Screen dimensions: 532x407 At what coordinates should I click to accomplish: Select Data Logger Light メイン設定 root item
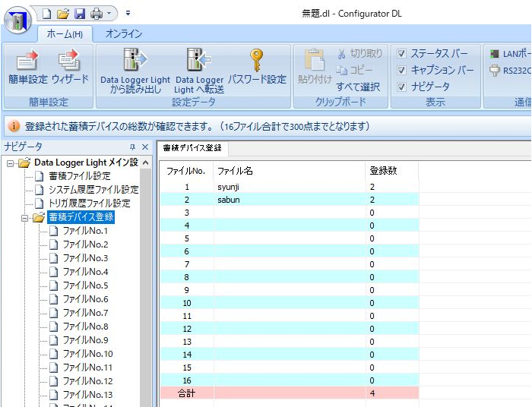click(86, 162)
